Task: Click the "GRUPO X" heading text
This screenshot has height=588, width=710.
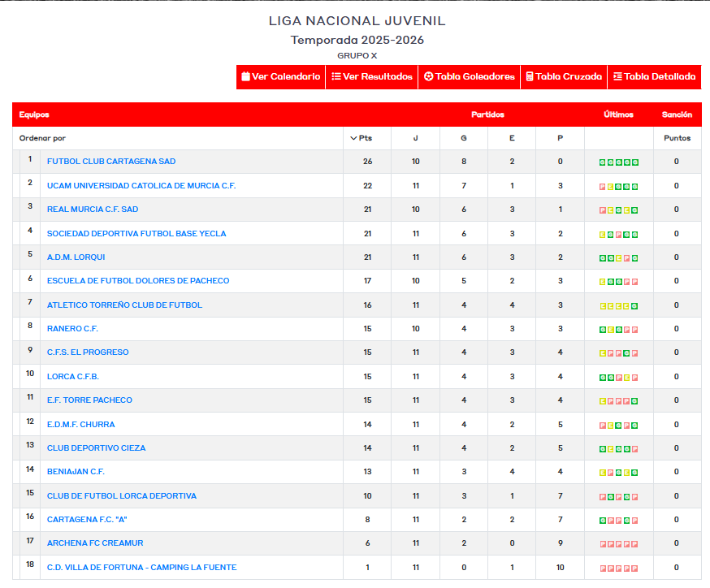Action: click(357, 56)
